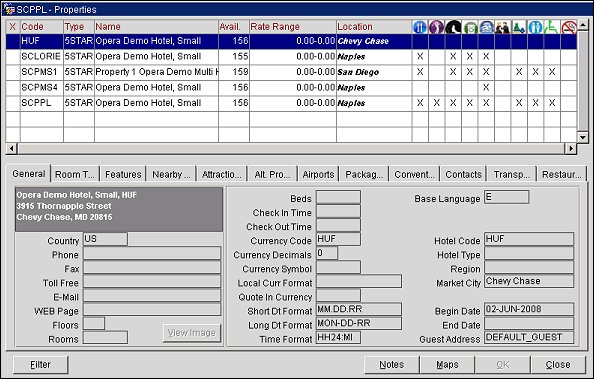The height and width of the screenshot is (379, 594).
Task: Click the Market City field showing Chevy Chase
Action: click(529, 281)
